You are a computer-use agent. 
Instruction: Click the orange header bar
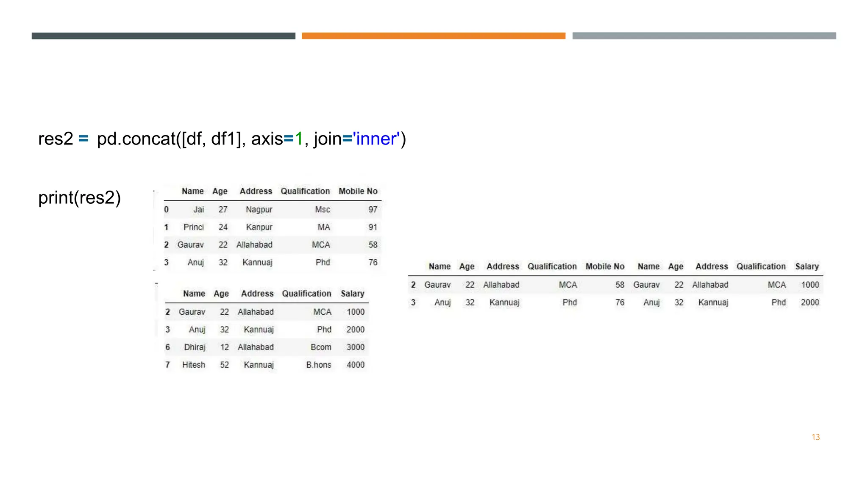coord(433,36)
